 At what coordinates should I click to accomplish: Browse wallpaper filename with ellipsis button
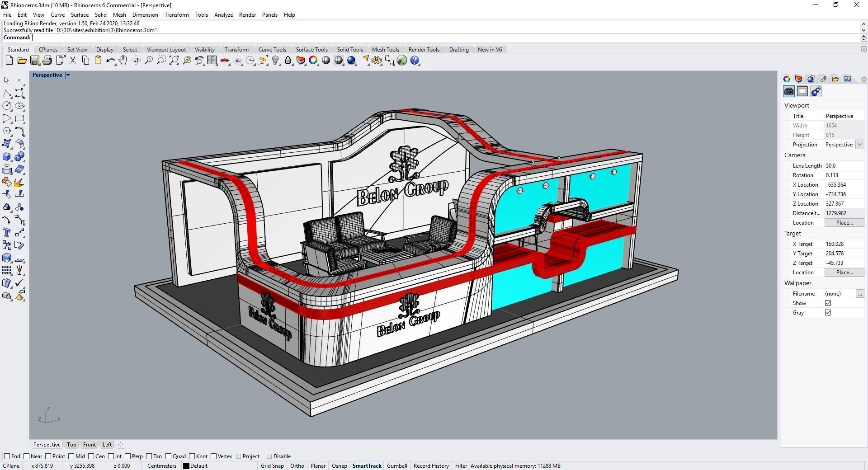coord(860,294)
